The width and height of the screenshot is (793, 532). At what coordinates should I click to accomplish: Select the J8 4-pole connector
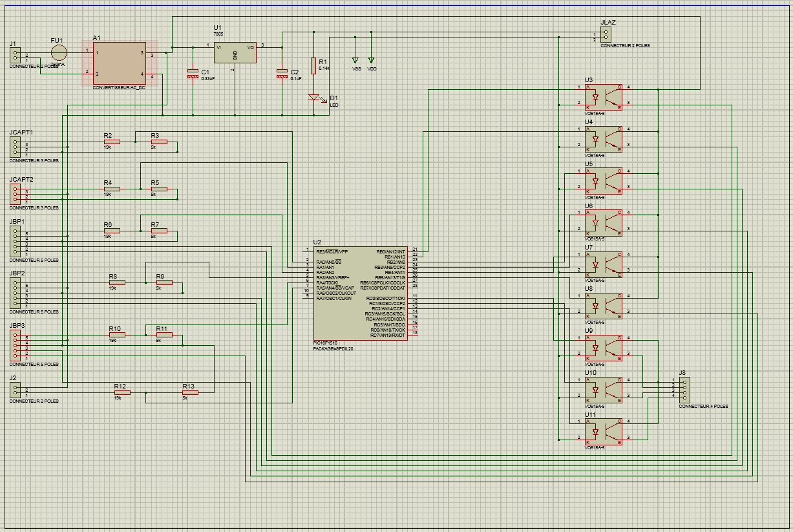pyautogui.click(x=684, y=390)
